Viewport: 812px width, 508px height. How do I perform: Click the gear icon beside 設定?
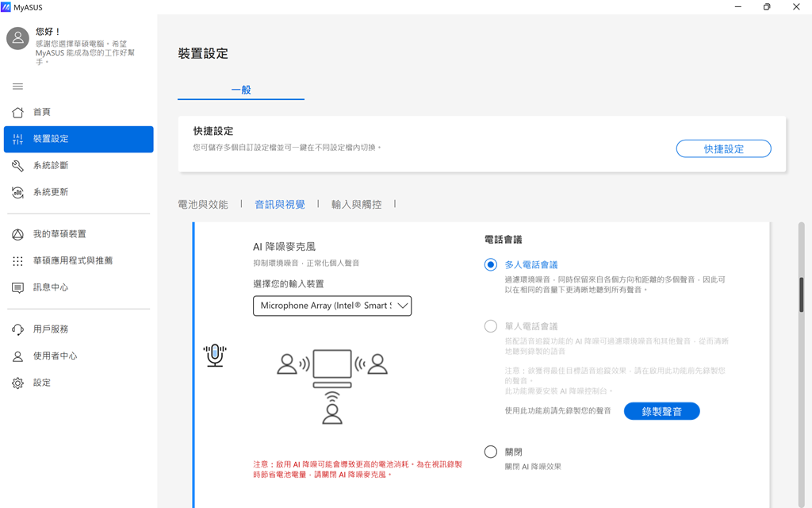point(17,383)
